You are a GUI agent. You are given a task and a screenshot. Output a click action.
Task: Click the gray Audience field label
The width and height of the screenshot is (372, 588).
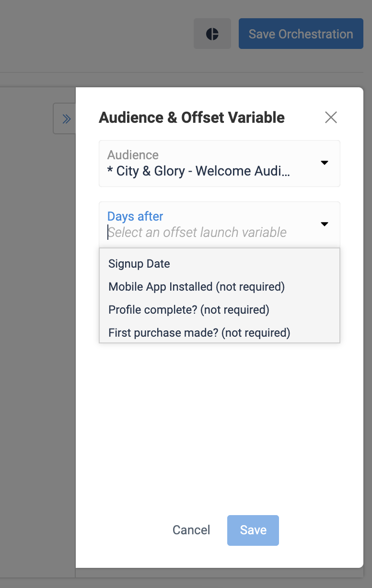click(x=133, y=155)
